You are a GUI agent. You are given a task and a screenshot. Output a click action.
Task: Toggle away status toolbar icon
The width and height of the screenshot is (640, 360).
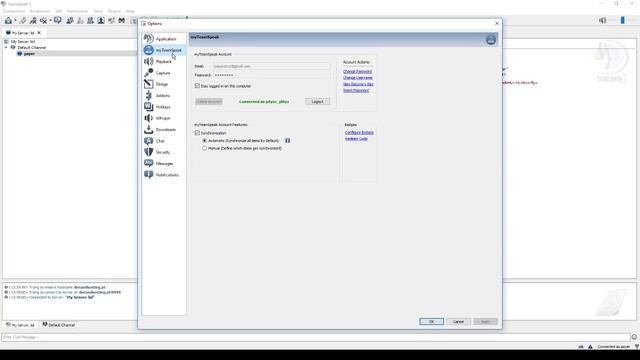[x=33, y=20]
